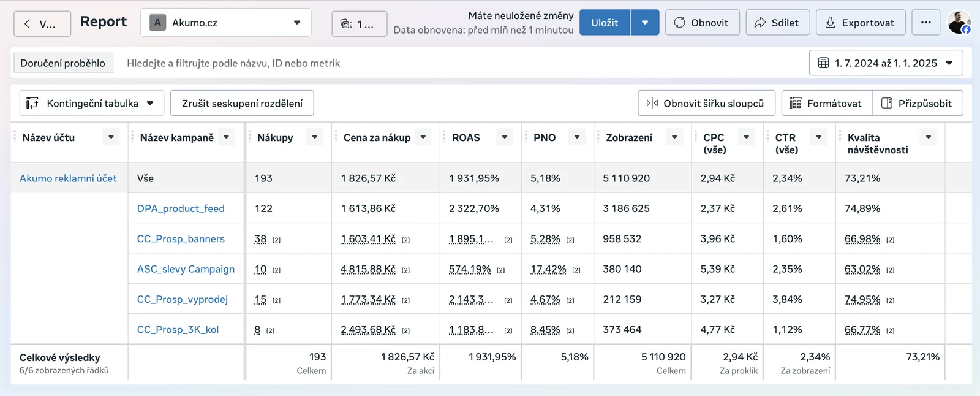Screen dimensions: 980x396
Task: Click the 2 493,68 Kč cost value
Action: (x=368, y=330)
